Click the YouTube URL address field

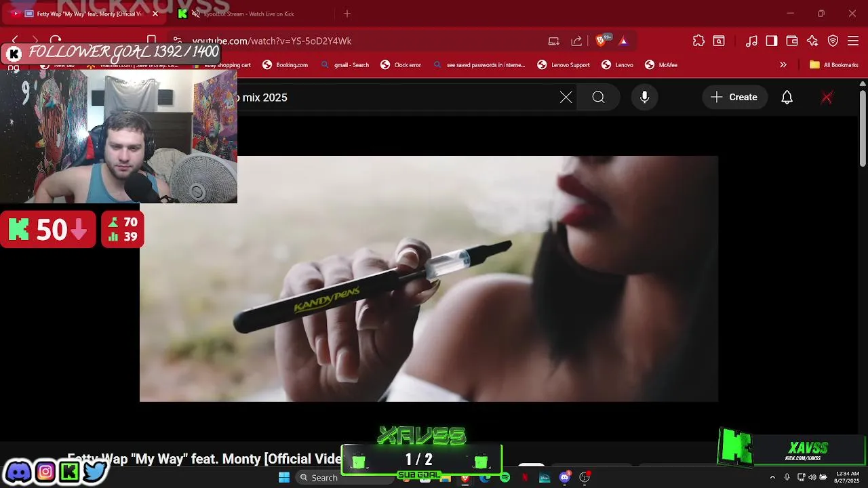point(271,41)
